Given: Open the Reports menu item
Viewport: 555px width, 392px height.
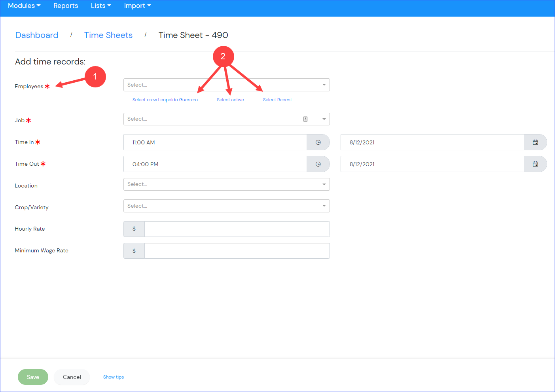Looking at the screenshot, I should click(x=66, y=6).
